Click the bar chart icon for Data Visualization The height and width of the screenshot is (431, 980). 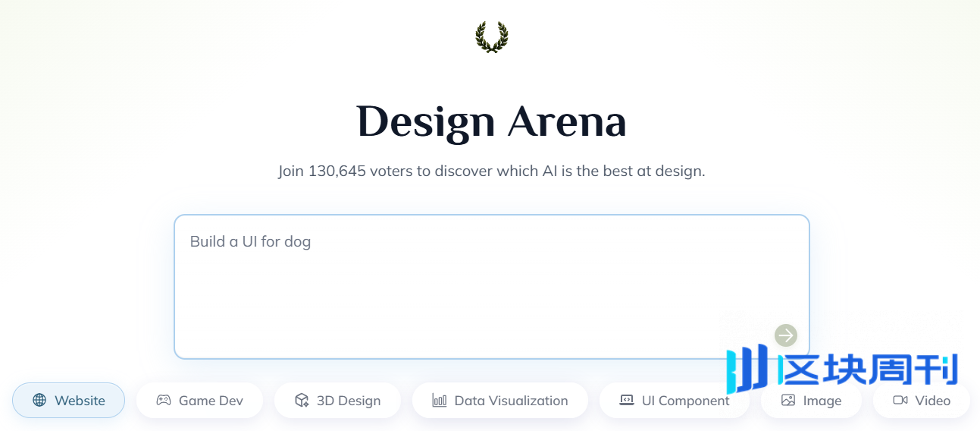tap(440, 400)
